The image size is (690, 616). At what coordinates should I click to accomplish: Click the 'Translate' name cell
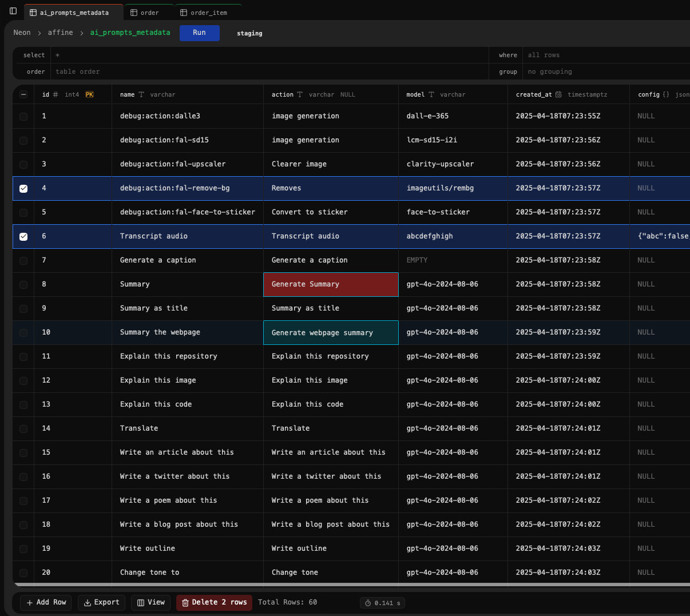(x=187, y=428)
